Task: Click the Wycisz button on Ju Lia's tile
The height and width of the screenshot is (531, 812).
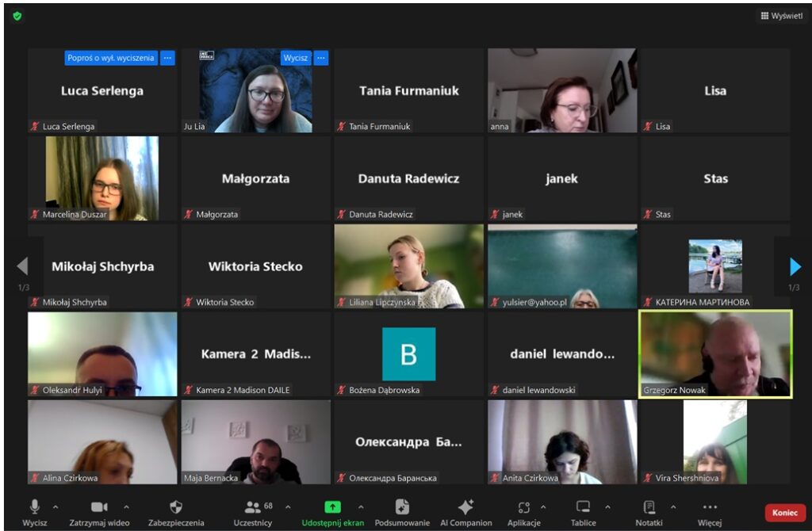Action: pos(296,58)
